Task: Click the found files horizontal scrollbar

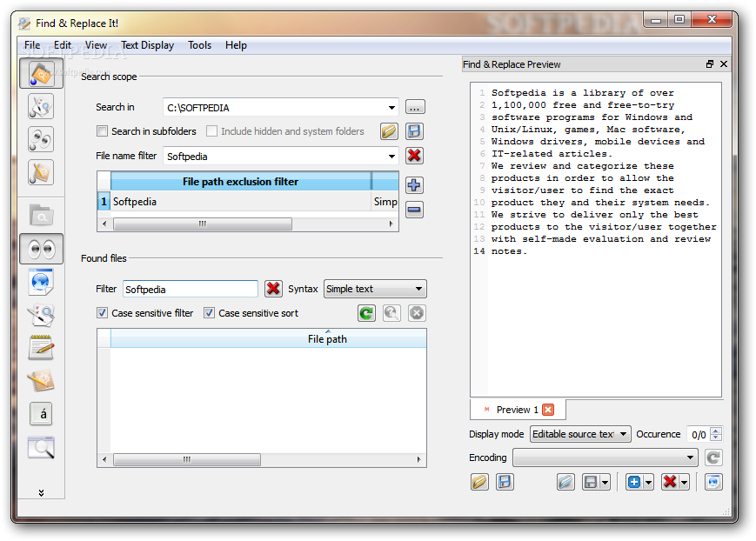Action: [187, 459]
